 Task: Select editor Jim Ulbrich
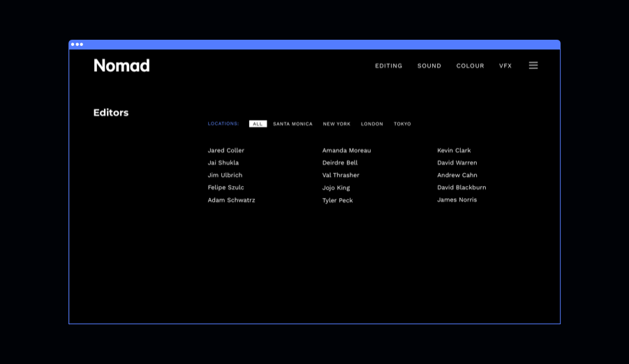coord(225,175)
